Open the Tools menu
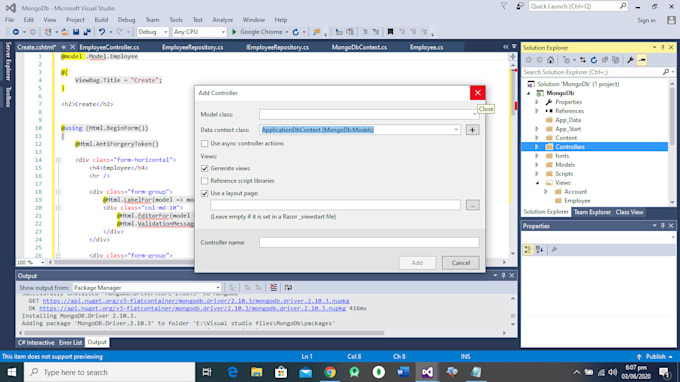The height and width of the screenshot is (382, 680). click(176, 20)
